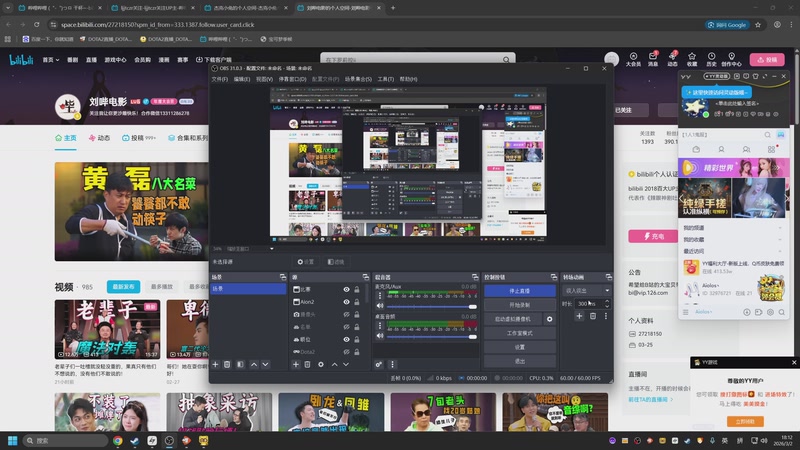This screenshot has width=800, height=450.
Task: Open the transition type dropdown
Action: tap(587, 290)
